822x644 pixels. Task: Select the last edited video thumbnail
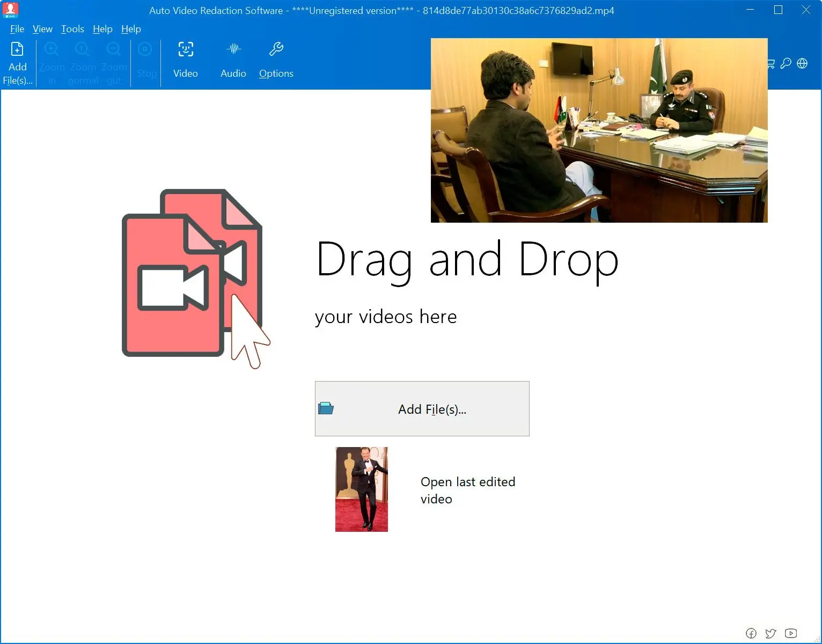point(361,489)
